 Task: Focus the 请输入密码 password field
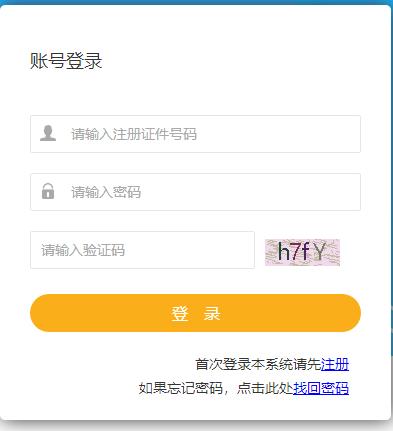coord(195,192)
